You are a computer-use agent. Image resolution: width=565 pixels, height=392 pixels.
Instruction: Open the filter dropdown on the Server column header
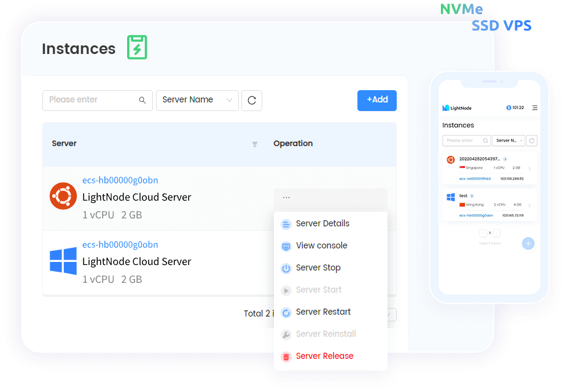254,145
